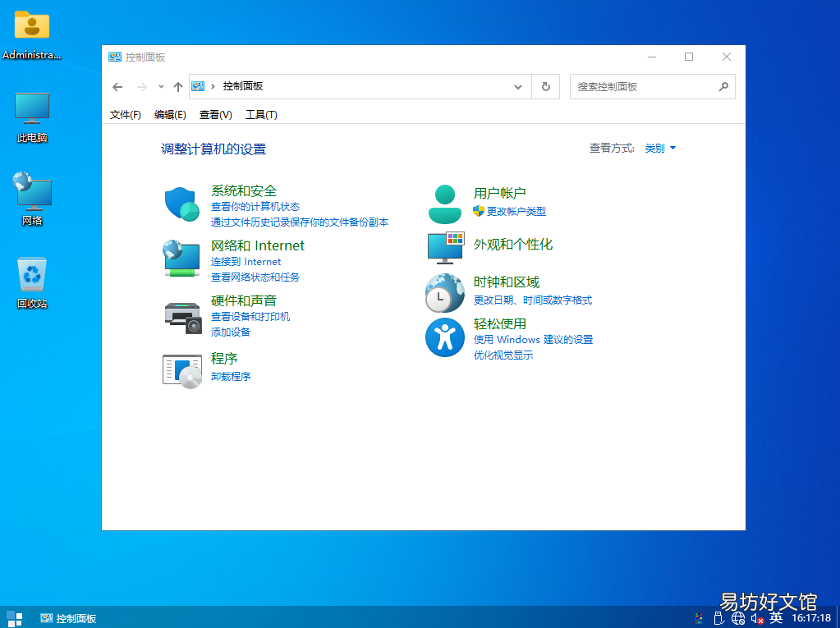Click the muted speaker tray icon

point(757,619)
